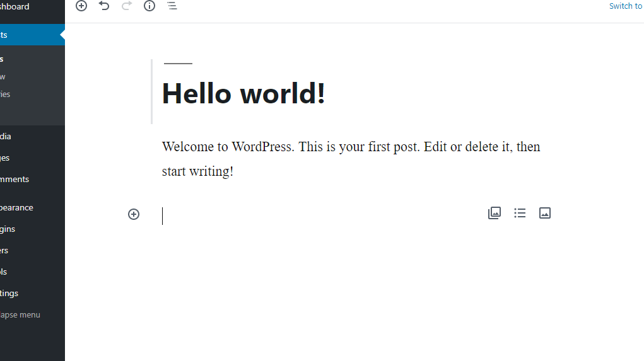Open the block navigation list icon
The width and height of the screenshot is (644, 361).
pyautogui.click(x=172, y=6)
